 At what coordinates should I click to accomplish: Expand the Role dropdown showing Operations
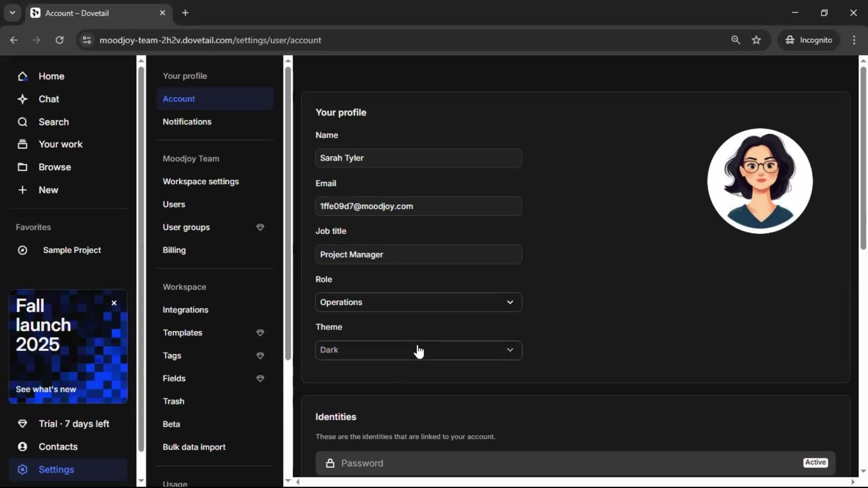[418, 302]
